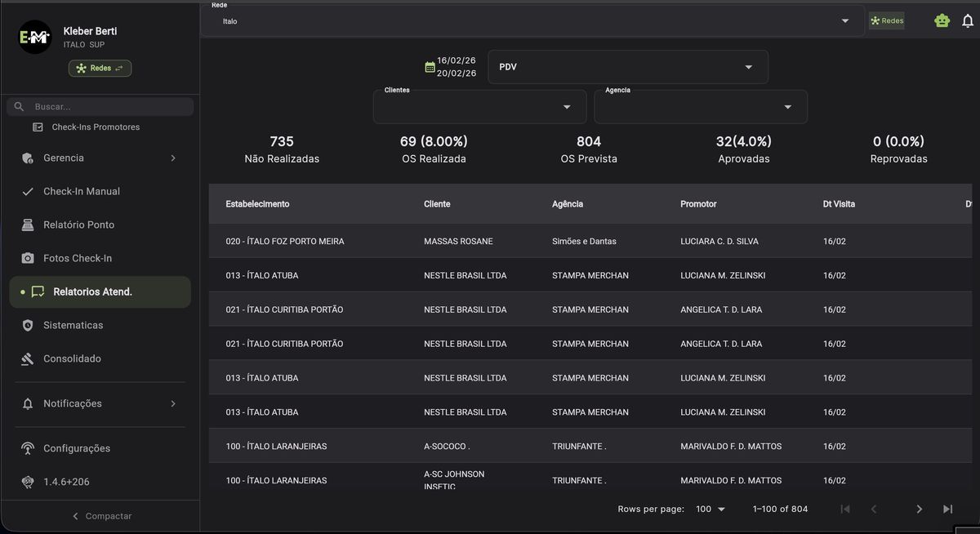Click the Redes button under user name
The image size is (980, 534).
[x=100, y=69]
